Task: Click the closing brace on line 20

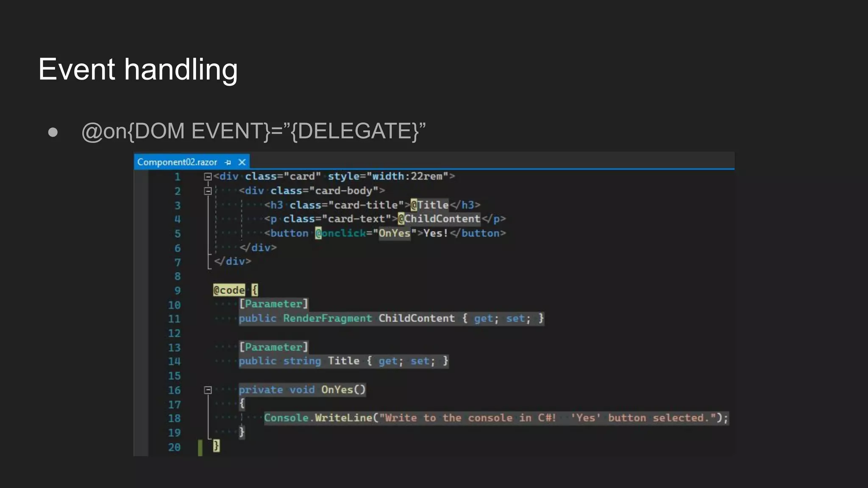Action: coord(216,446)
